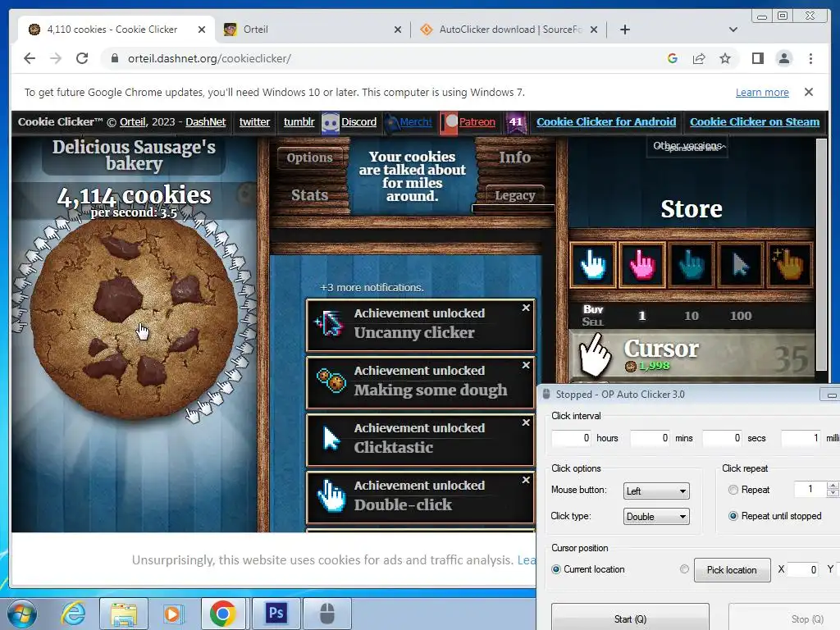Viewport: 840px width, 630px height.
Task: Switch store to Buy mode
Action: (593, 309)
